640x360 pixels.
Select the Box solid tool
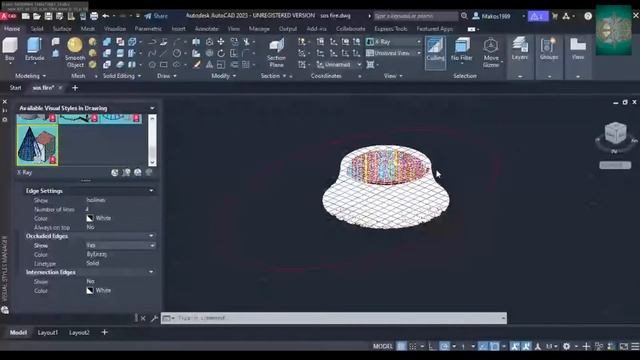10,49
